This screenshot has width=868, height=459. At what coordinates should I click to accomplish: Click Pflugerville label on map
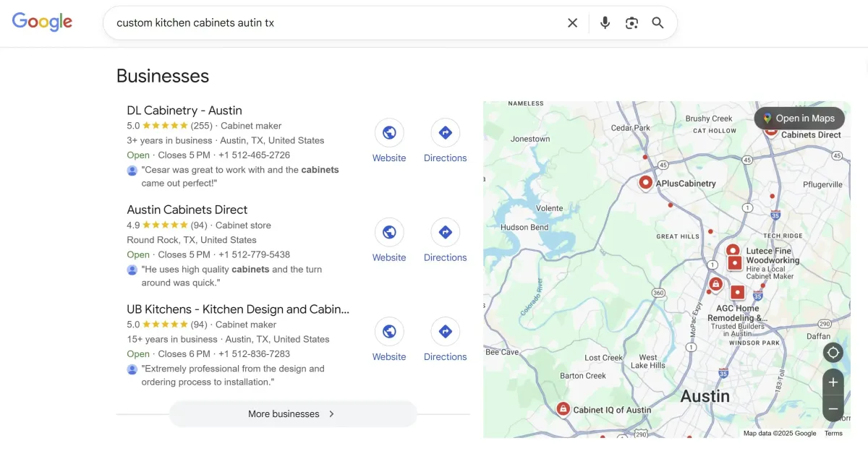pos(823,184)
